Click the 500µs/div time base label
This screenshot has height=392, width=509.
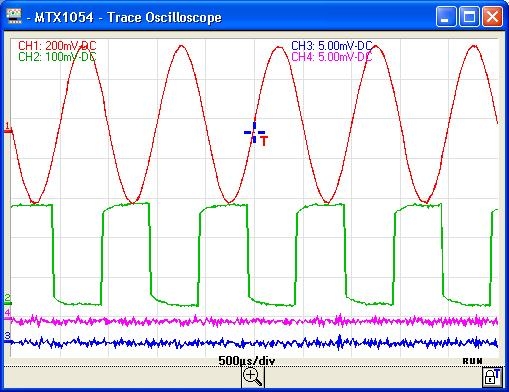pyautogui.click(x=247, y=361)
